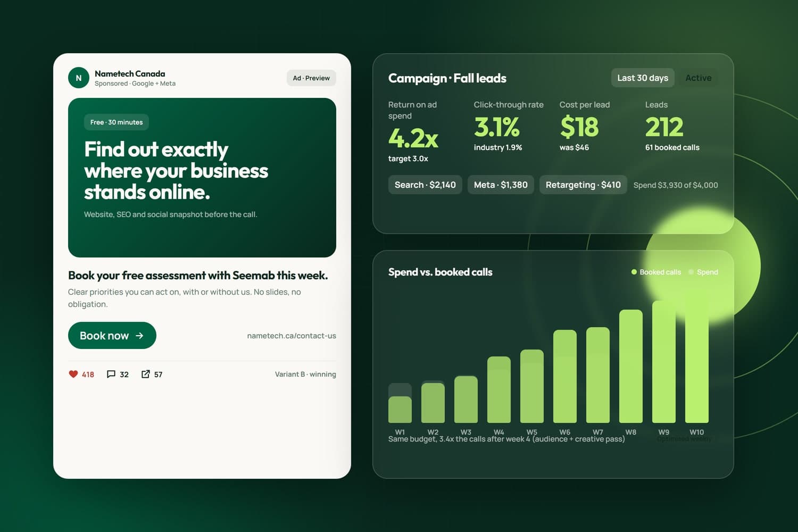Click the 4.2x return on ad spend value
798x532 pixels.
click(413, 138)
